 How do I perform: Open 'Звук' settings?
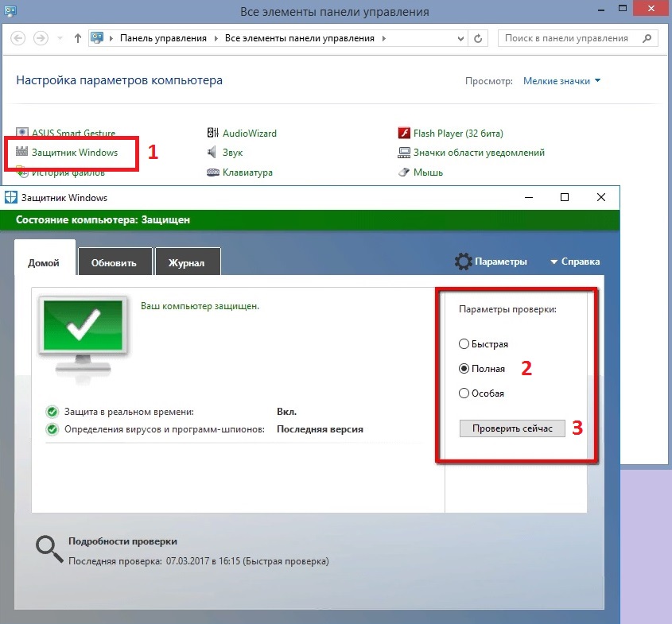[x=233, y=153]
